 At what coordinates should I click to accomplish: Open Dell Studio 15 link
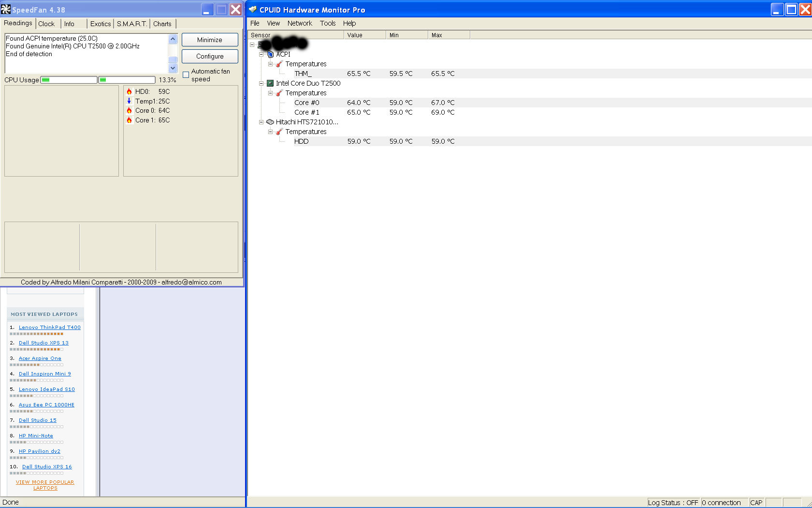38,420
